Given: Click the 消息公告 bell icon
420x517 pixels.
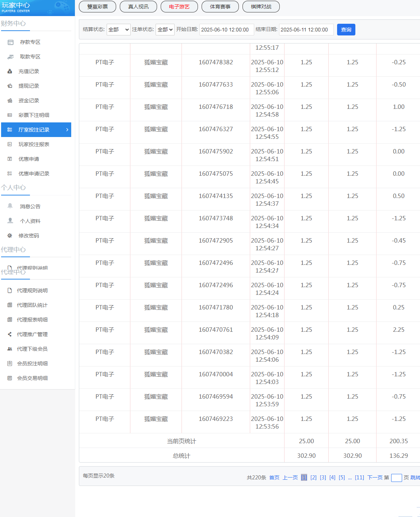Looking at the screenshot, I should [10, 206].
